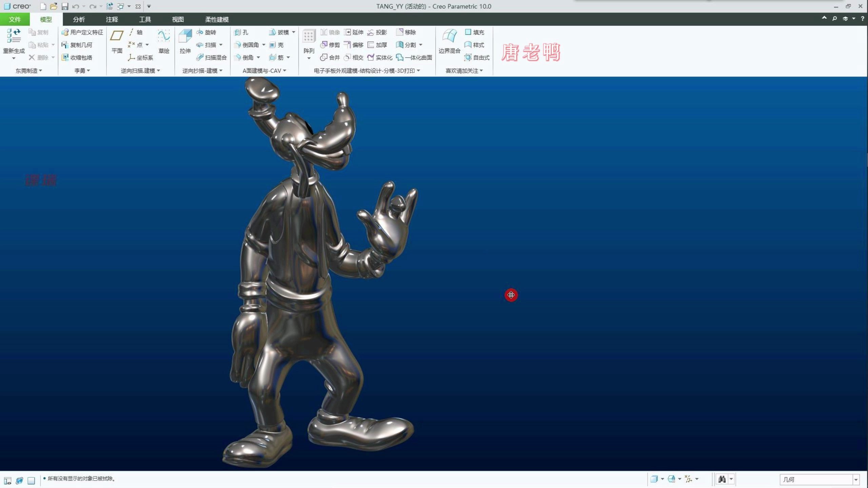The width and height of the screenshot is (868, 488).
Task: Click the Extend (延伸) tool
Action: click(x=354, y=32)
